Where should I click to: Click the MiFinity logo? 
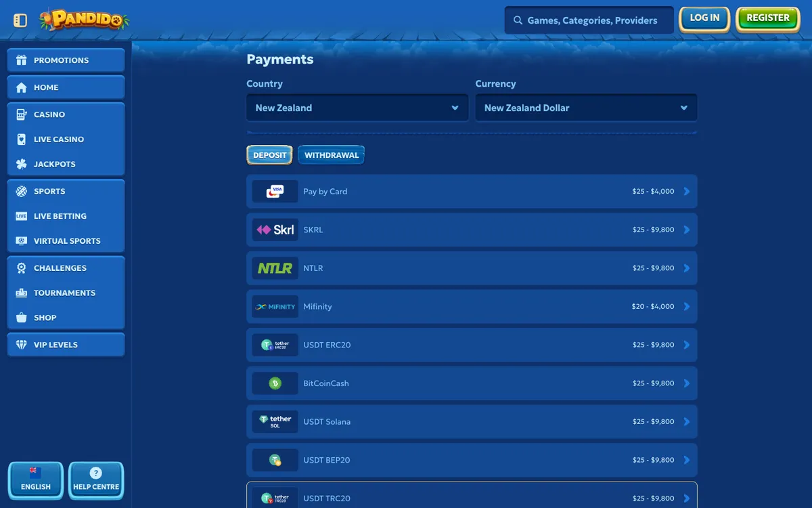pos(275,307)
